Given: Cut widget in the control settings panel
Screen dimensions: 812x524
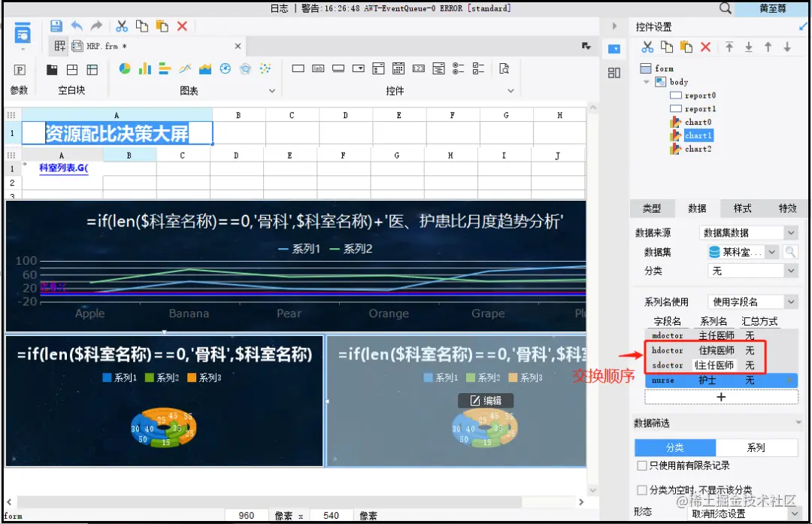Looking at the screenshot, I should (x=647, y=47).
